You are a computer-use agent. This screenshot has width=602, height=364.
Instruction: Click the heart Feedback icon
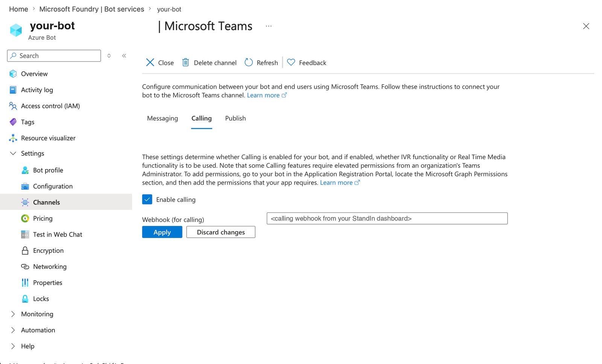click(291, 62)
